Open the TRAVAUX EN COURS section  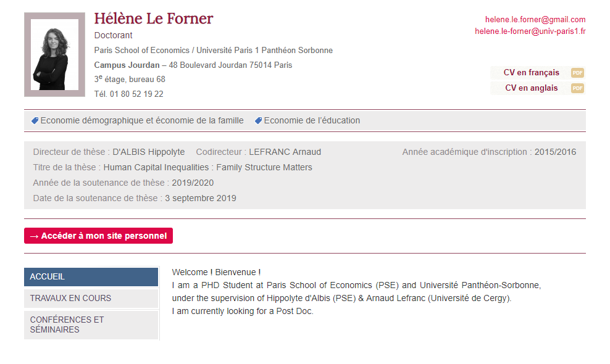click(x=91, y=298)
